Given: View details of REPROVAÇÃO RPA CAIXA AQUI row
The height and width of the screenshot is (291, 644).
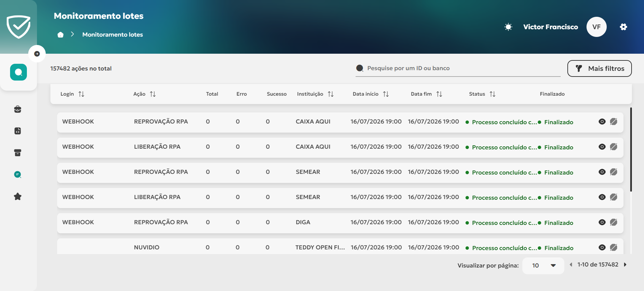Looking at the screenshot, I should tap(602, 122).
